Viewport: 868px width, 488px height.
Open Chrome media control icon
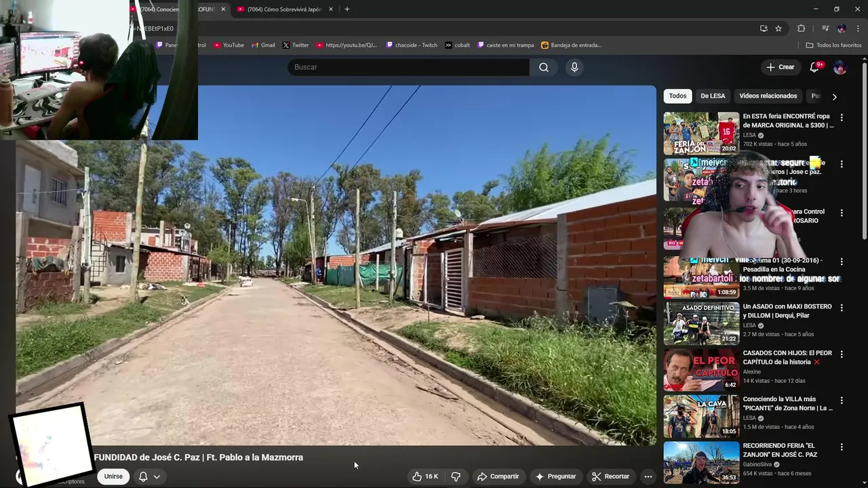pos(825,28)
